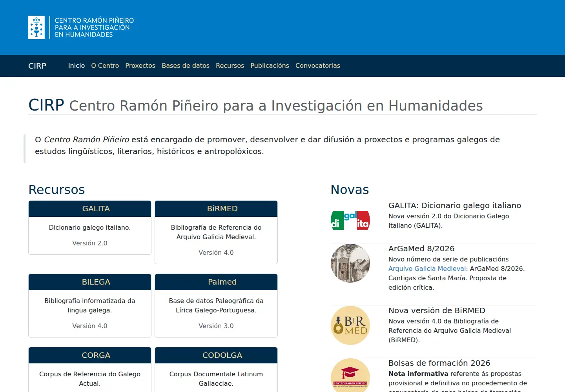
Task: Open Bases de datos menu
Action: click(186, 66)
